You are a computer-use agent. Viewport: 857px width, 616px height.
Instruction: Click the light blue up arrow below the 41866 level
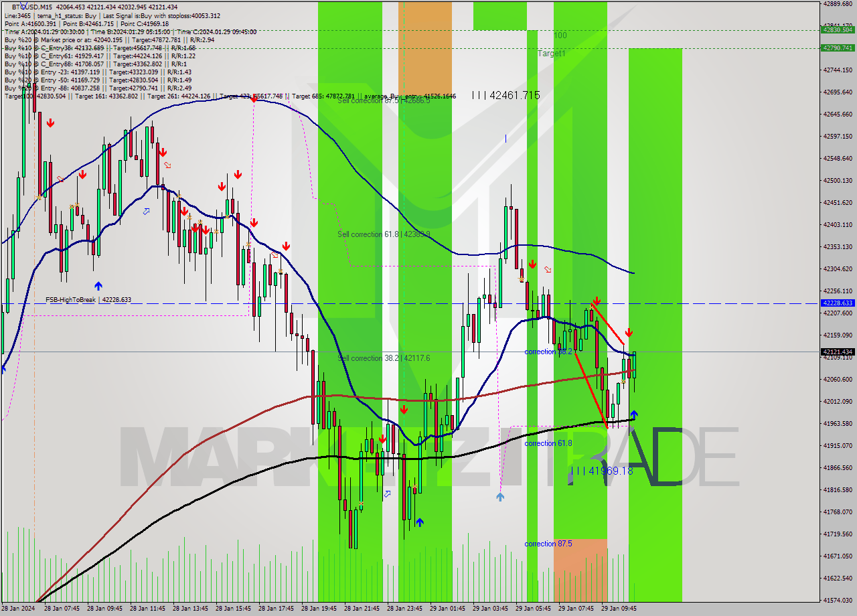[500, 497]
